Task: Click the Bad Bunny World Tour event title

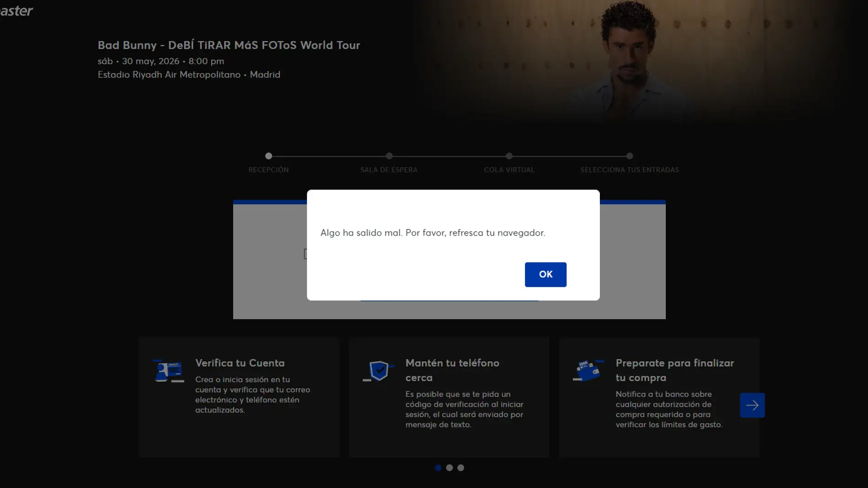Action: click(x=229, y=45)
